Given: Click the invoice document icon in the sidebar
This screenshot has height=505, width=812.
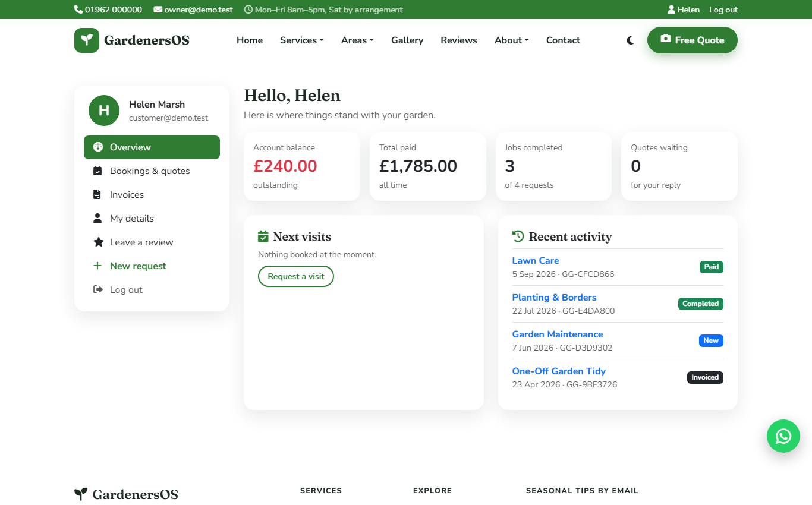Looking at the screenshot, I should click(x=97, y=194).
